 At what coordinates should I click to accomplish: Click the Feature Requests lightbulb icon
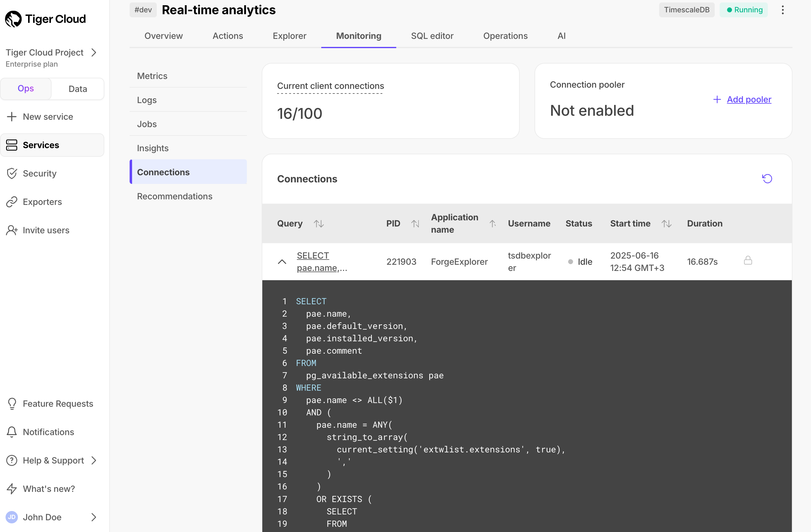point(12,404)
